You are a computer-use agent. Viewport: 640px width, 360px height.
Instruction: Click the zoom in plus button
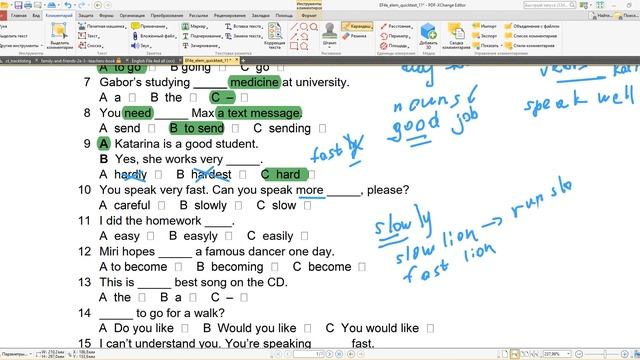[x=624, y=354]
